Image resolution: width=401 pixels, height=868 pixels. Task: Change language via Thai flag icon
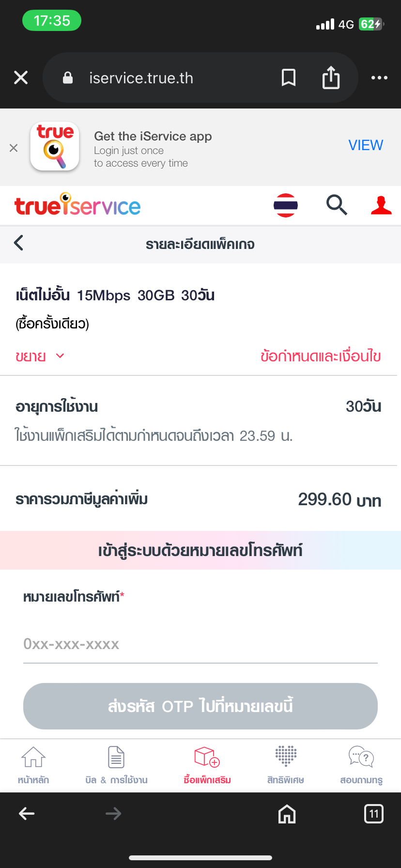point(286,205)
